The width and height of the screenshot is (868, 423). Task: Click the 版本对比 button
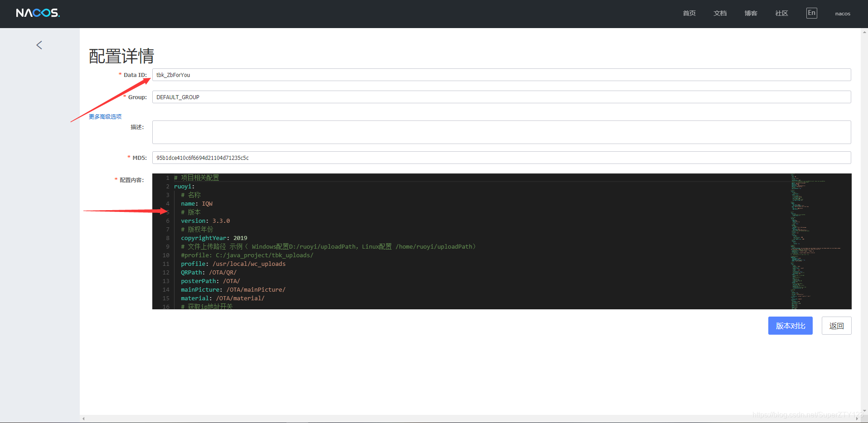tap(790, 326)
